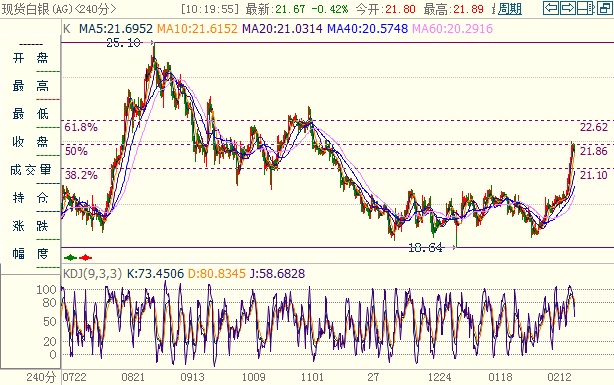The width and height of the screenshot is (614, 385).
Task: Click the 22.62 price label
Action: pos(594,127)
